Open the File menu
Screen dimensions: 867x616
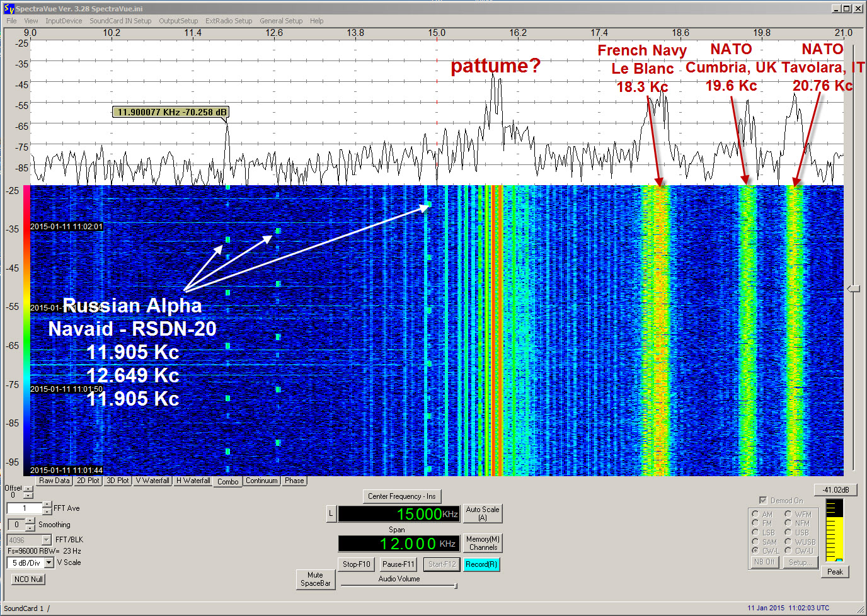(x=11, y=21)
